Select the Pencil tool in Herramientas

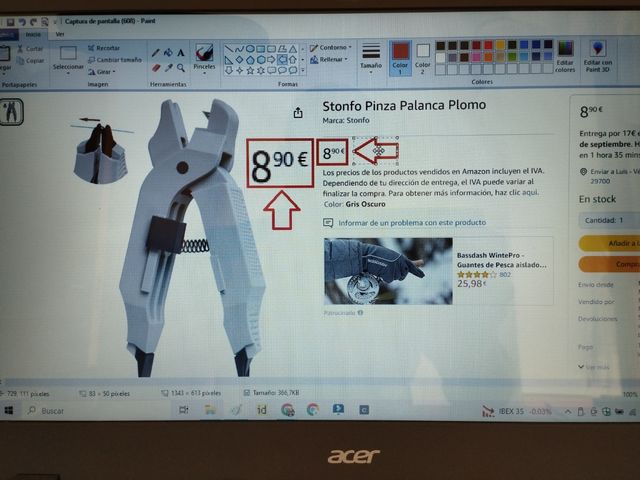155,53
